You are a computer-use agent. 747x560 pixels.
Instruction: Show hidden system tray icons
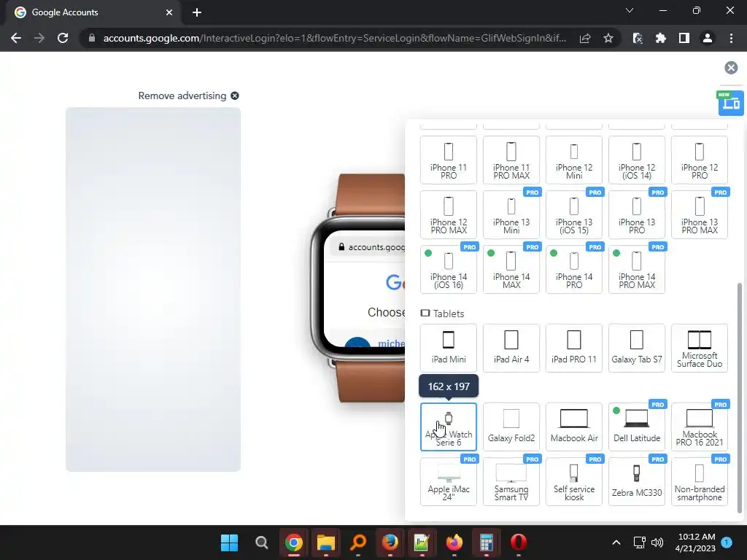[616, 542]
